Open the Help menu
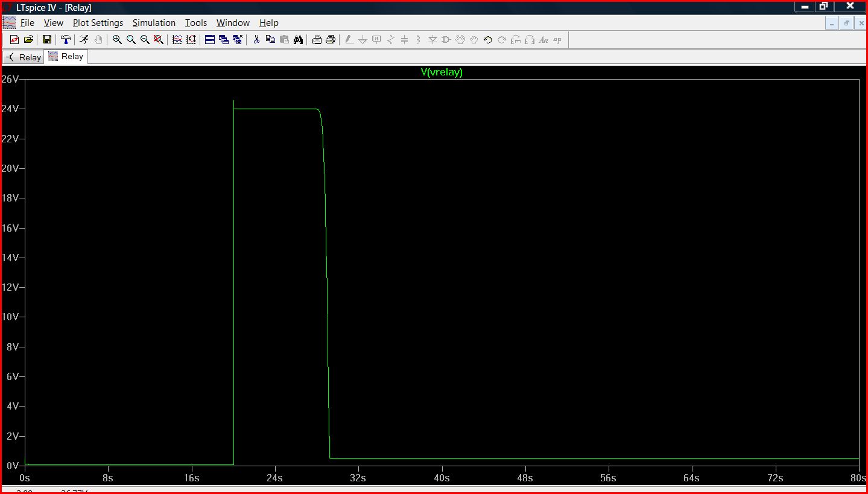 [x=269, y=23]
